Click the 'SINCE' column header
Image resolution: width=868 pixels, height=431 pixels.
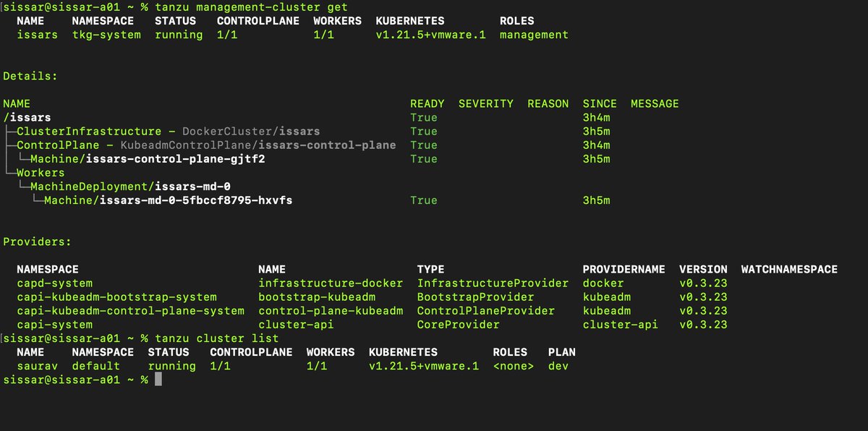point(600,103)
